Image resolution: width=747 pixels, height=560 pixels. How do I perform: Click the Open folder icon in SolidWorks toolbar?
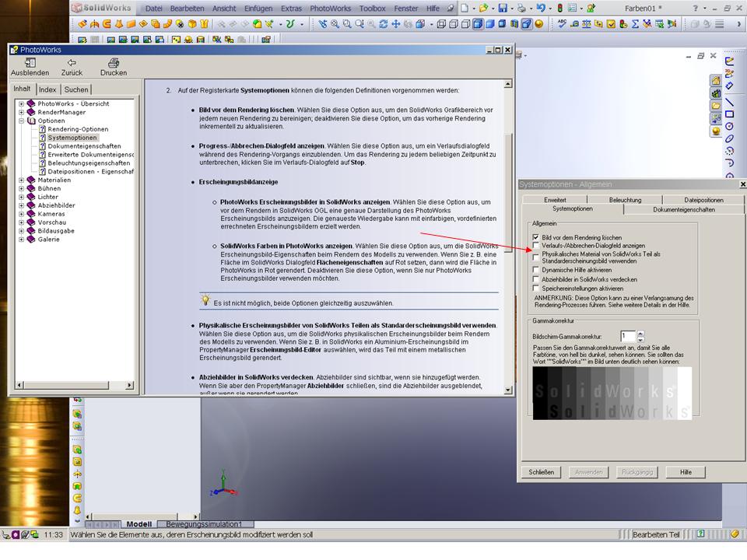[x=483, y=8]
